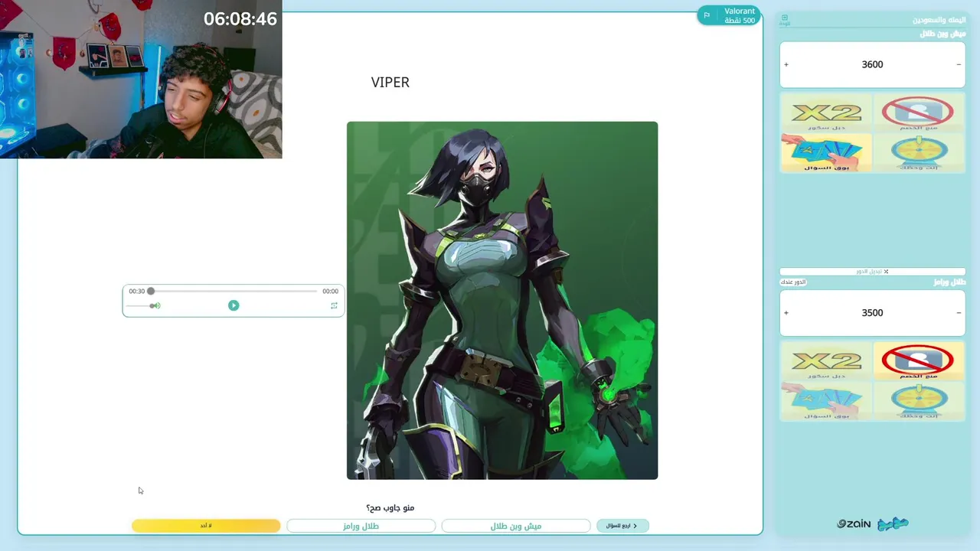Select 'طلال ورامز' as correct answerer
This screenshot has width=980, height=551.
361,526
